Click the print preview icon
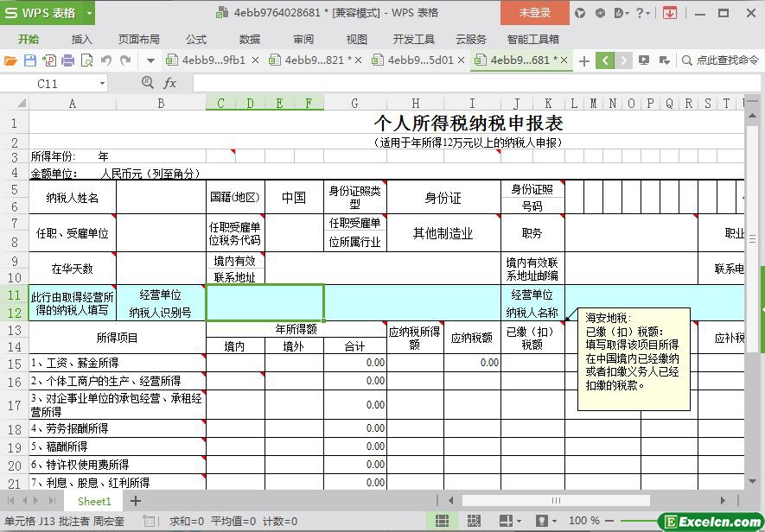765x532 pixels. click(86, 60)
